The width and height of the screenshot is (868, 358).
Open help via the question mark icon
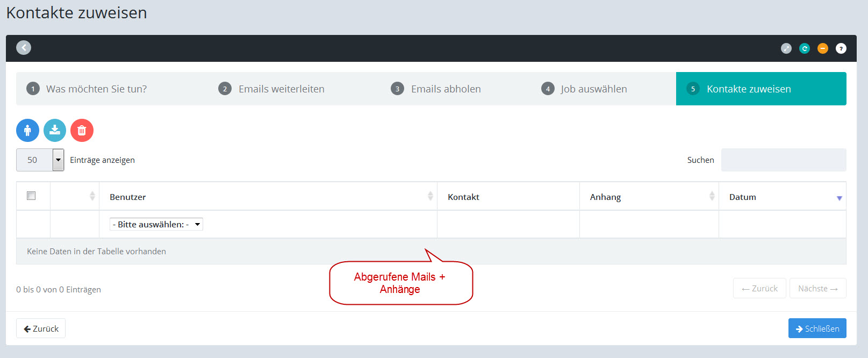tap(841, 48)
